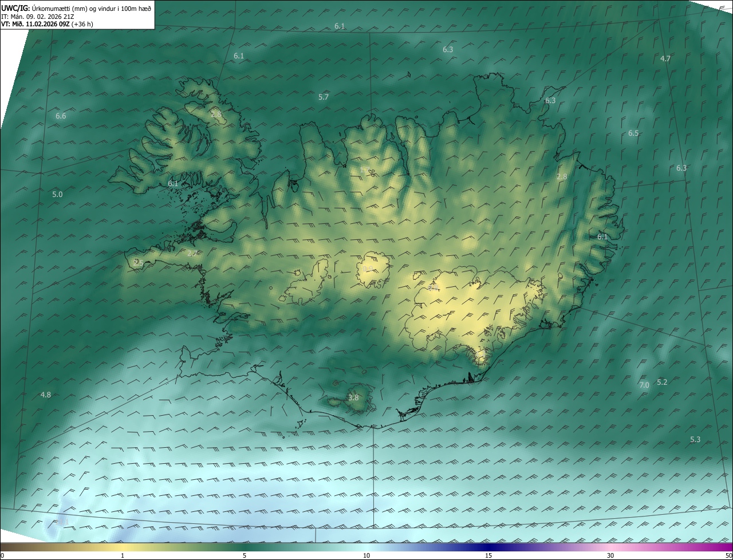Image resolution: width=733 pixels, height=560 pixels.
Task: Click the UWC/IG map title line
Action: tap(76, 8)
